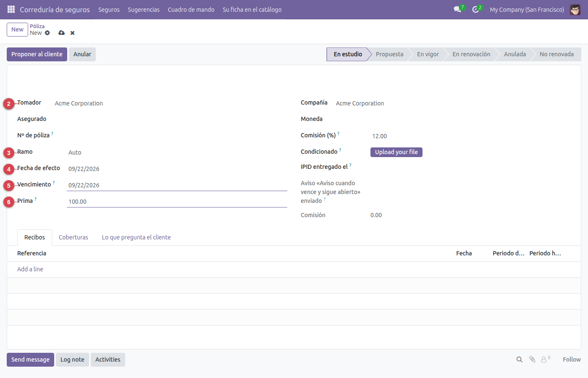Set status to En vigor

(428, 54)
